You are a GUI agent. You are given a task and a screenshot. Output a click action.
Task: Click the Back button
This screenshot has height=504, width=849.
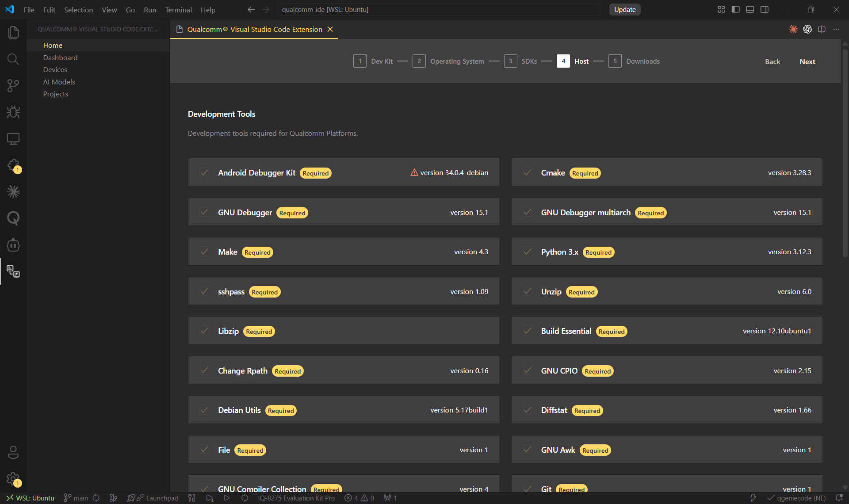(773, 61)
